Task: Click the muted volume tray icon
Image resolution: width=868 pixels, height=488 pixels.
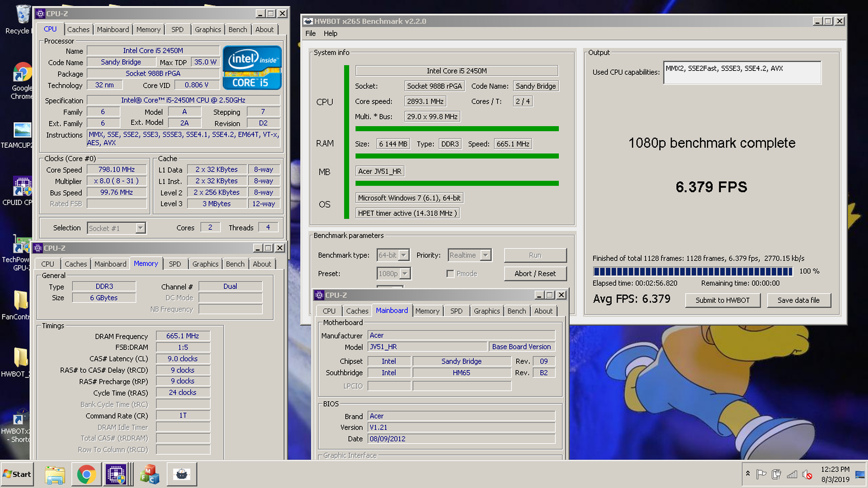Action: click(x=807, y=474)
